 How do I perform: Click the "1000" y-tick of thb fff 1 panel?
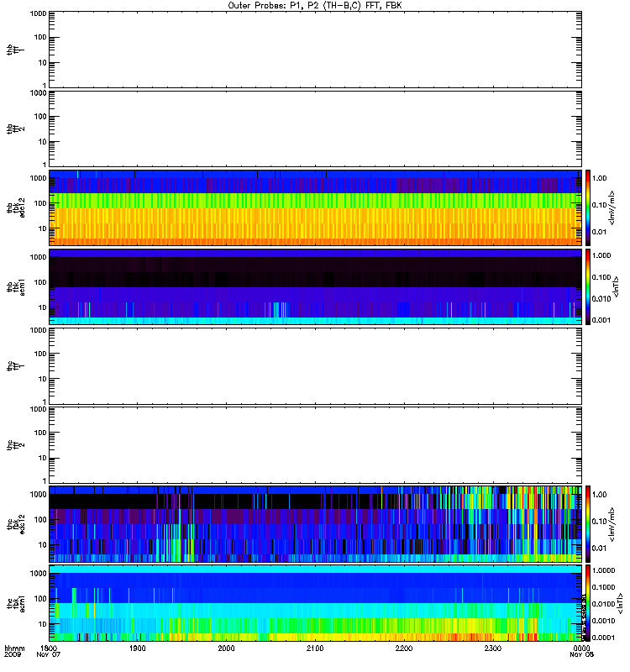point(38,13)
